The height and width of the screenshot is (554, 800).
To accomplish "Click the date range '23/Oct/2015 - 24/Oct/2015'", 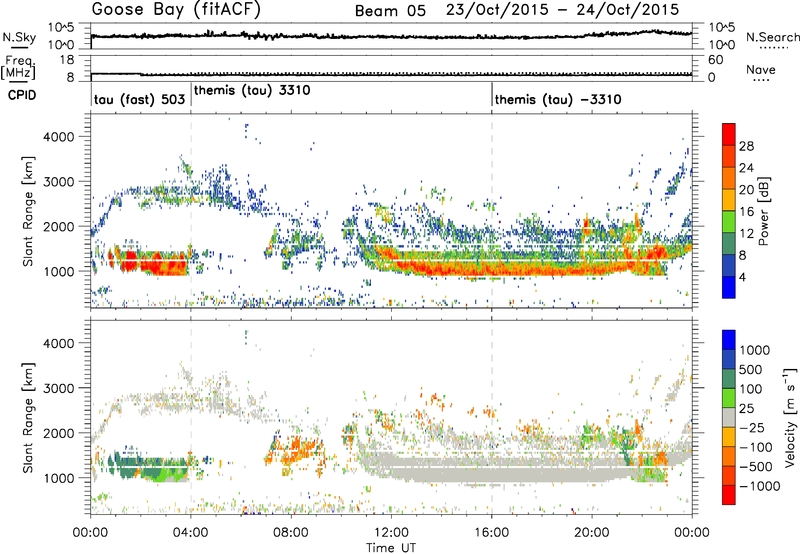I will point(562,10).
